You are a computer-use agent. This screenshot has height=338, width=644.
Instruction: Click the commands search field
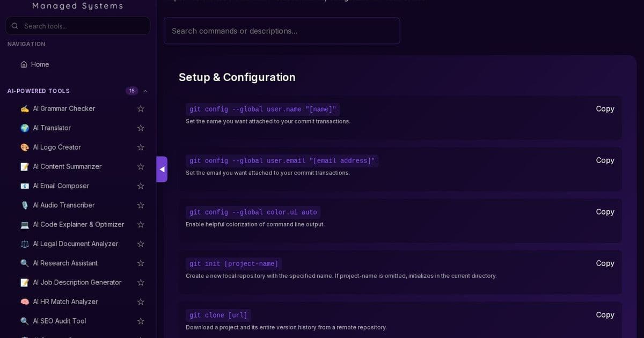pyautogui.click(x=282, y=31)
